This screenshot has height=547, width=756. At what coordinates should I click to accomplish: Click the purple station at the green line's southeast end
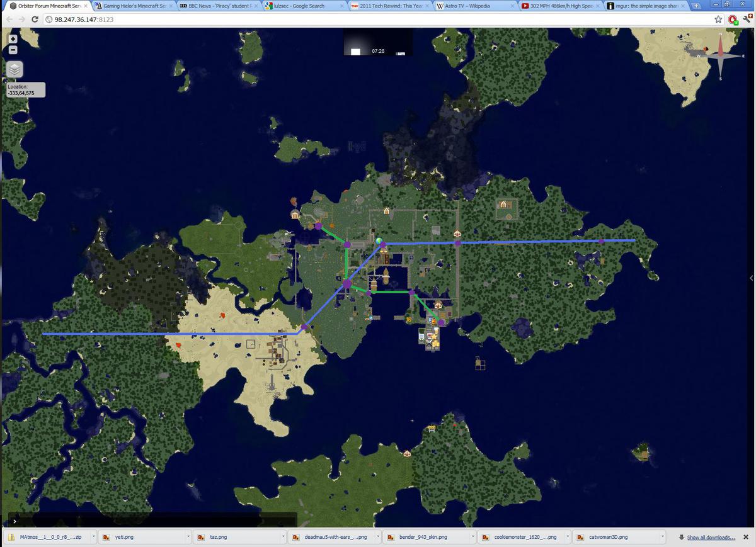[x=441, y=322]
